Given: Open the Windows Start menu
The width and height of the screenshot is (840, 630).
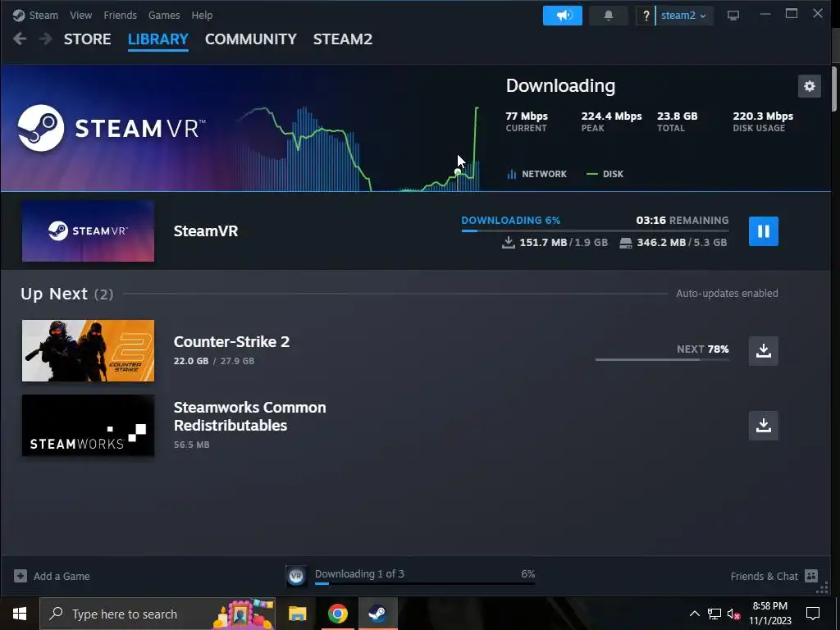Looking at the screenshot, I should pyautogui.click(x=20, y=614).
